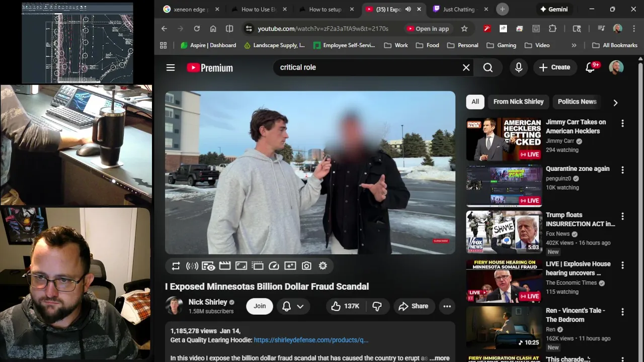Select Politics News chip
Viewport: 644px width, 362px height.
pyautogui.click(x=577, y=102)
